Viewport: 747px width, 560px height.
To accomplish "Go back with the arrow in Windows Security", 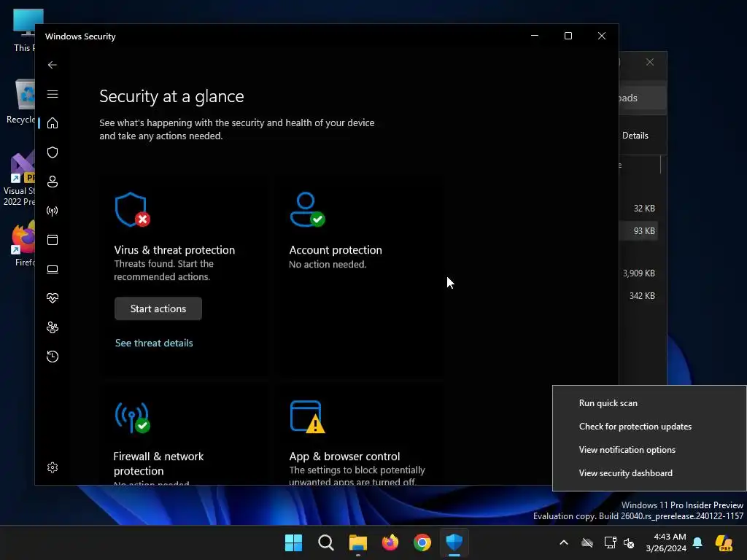I will (x=53, y=65).
